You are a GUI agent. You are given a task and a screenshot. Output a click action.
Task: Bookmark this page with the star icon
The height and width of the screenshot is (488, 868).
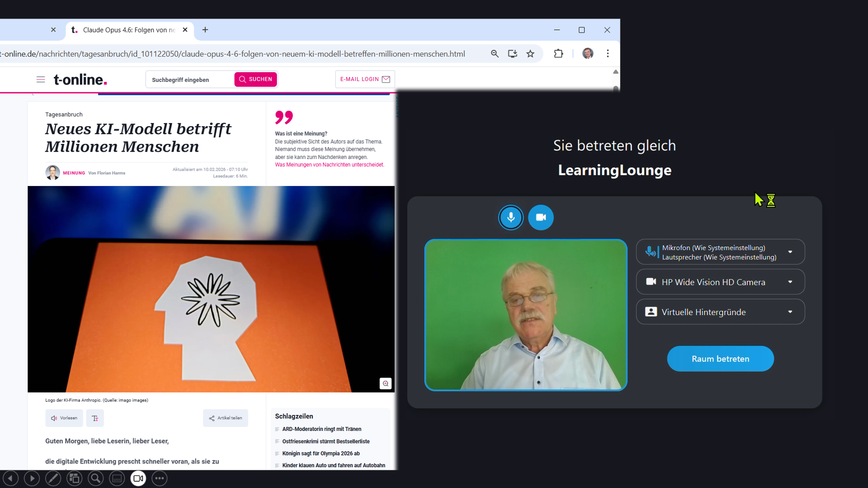530,54
